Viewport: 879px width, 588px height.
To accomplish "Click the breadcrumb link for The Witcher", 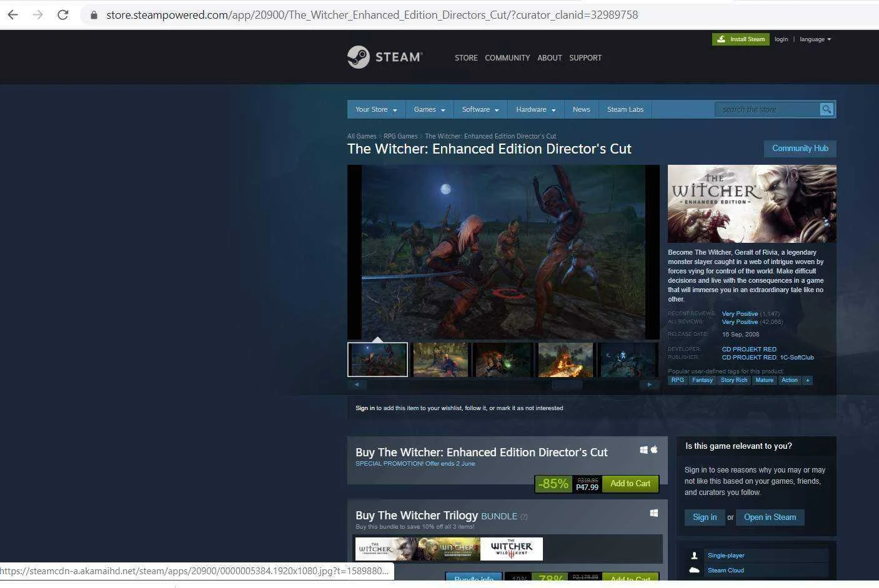I will pos(490,136).
